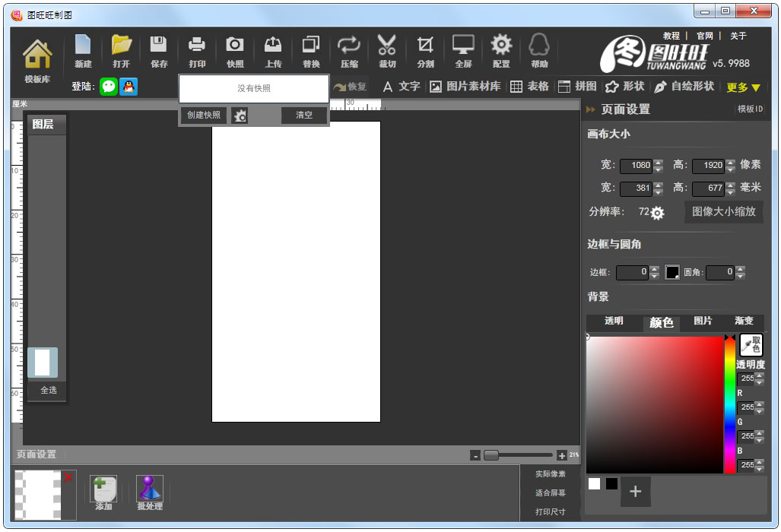The image size is (781, 532).
Task: Log in with the WeChat icon
Action: click(109, 87)
